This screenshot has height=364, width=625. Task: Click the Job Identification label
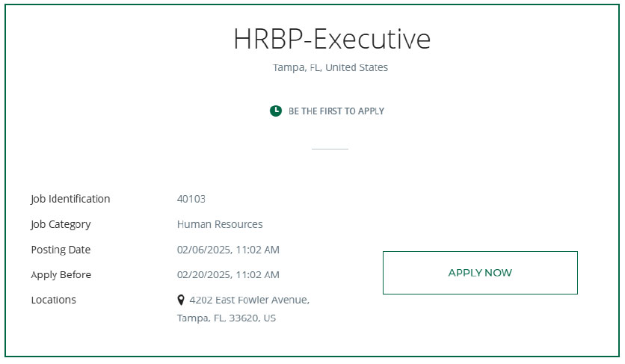click(x=70, y=199)
